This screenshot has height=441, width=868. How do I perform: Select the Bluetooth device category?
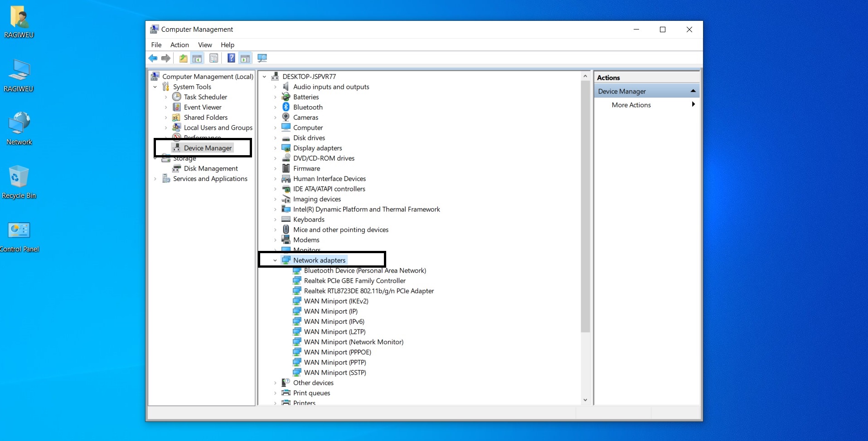click(x=308, y=107)
